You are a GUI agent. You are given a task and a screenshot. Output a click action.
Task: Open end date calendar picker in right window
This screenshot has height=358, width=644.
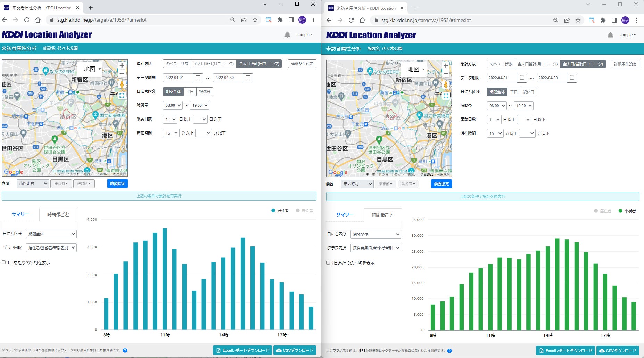572,78
